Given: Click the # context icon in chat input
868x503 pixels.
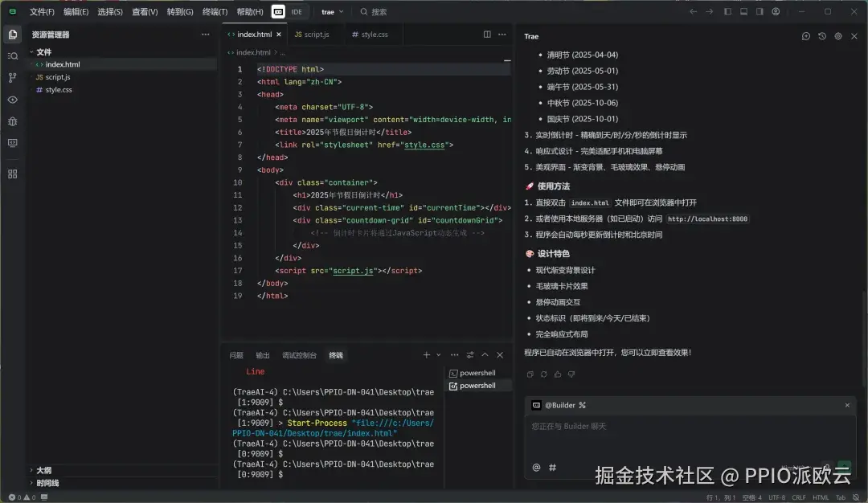Looking at the screenshot, I should [552, 468].
